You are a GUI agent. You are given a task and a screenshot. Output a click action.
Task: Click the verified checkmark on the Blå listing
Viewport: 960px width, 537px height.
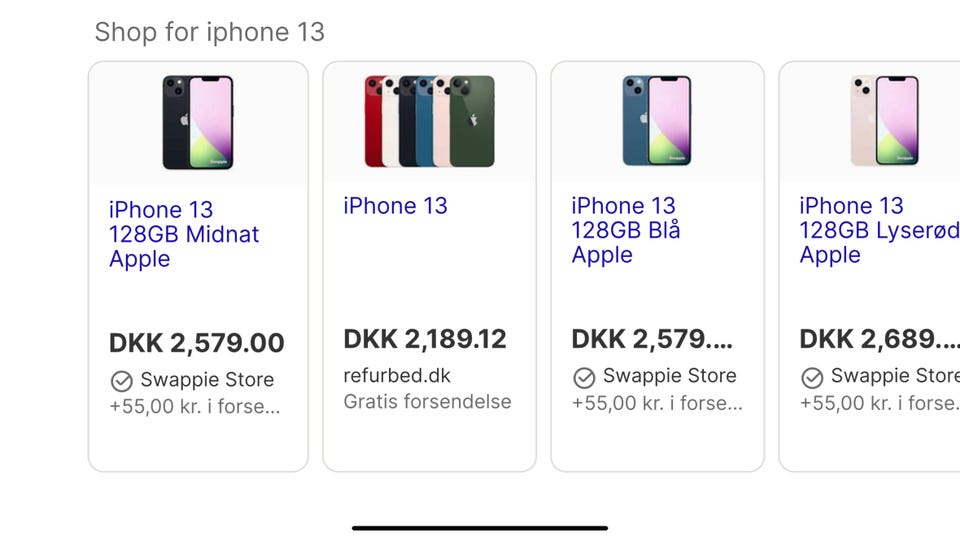[583, 377]
